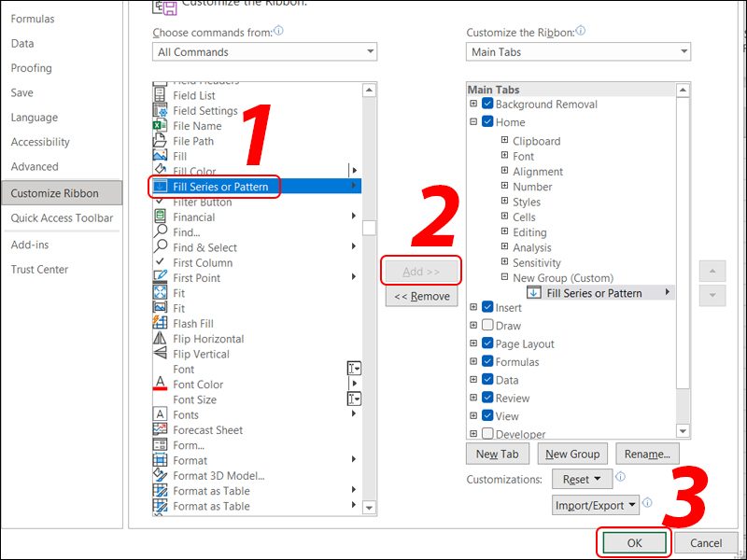Viewport: 747px width, 560px height.
Task: Click the << Remove button
Action: (421, 297)
